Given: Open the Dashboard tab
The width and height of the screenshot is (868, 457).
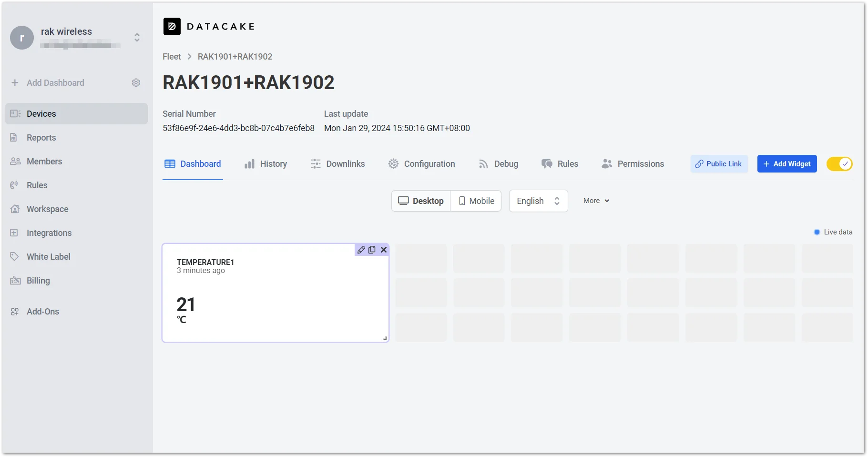Looking at the screenshot, I should [193, 164].
